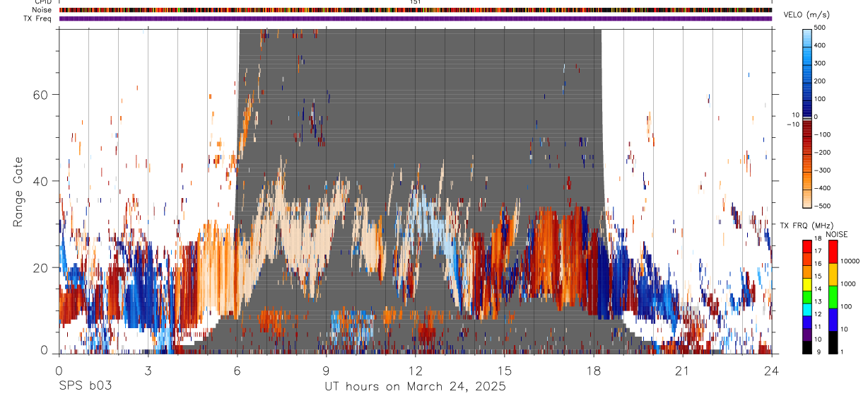The width and height of the screenshot is (868, 401).
Task: Click the 'SPS b03' radar label
Action: pyautogui.click(x=85, y=386)
